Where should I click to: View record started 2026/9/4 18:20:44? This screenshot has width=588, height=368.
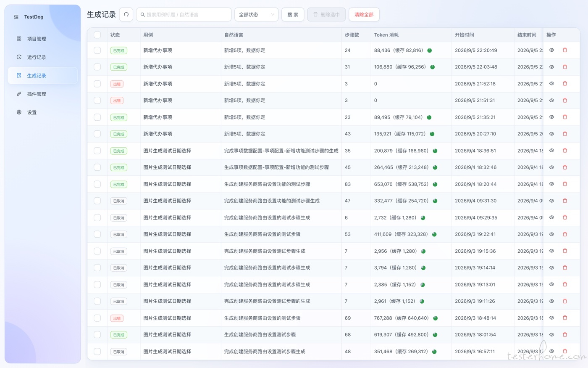pos(552,184)
